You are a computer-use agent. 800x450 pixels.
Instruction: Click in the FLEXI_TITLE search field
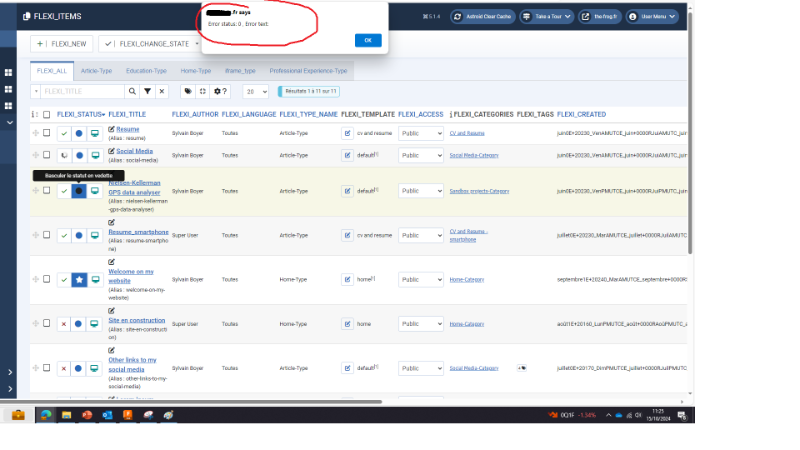click(x=83, y=91)
